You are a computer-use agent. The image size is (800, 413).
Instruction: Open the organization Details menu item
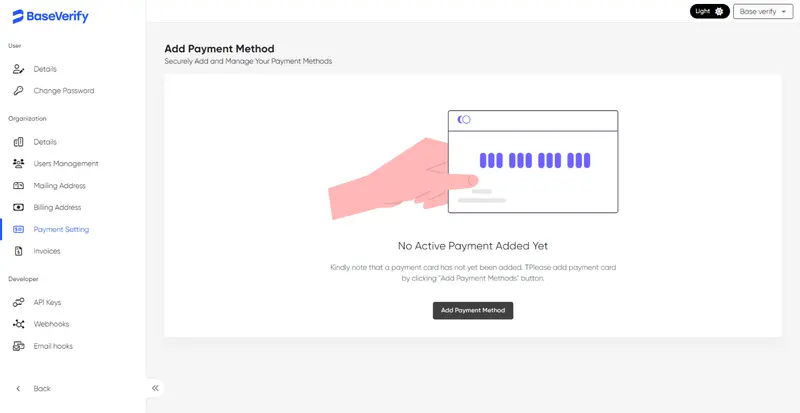45,142
